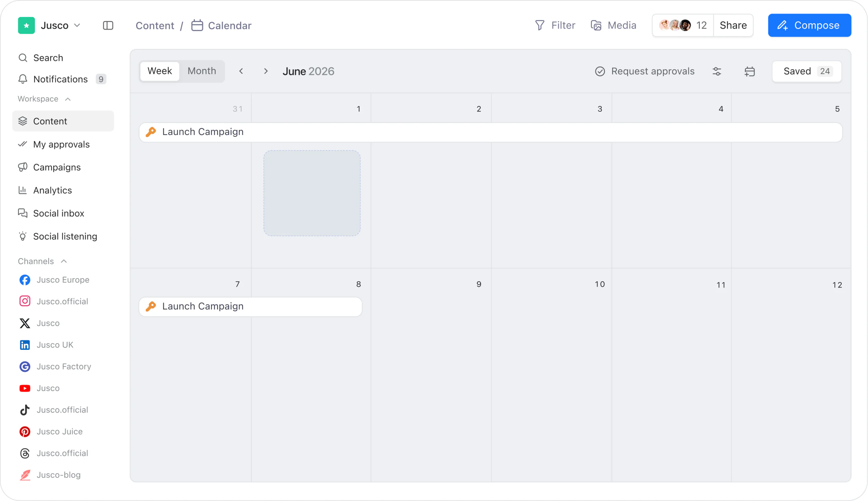Image resolution: width=868 pixels, height=501 pixels.
Task: Open the Media library
Action: [613, 25]
